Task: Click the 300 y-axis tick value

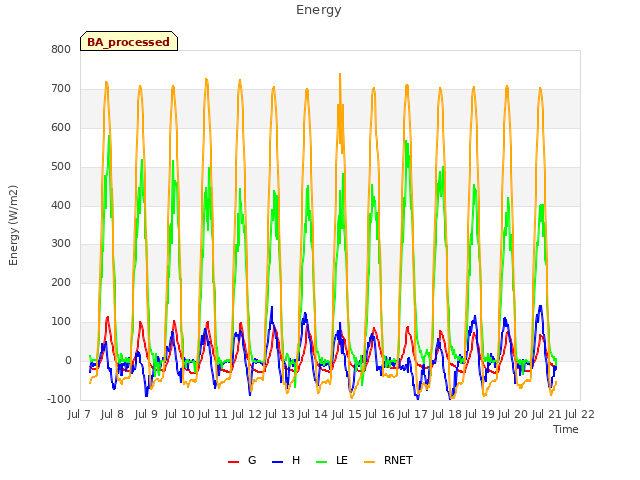Action: tap(61, 244)
